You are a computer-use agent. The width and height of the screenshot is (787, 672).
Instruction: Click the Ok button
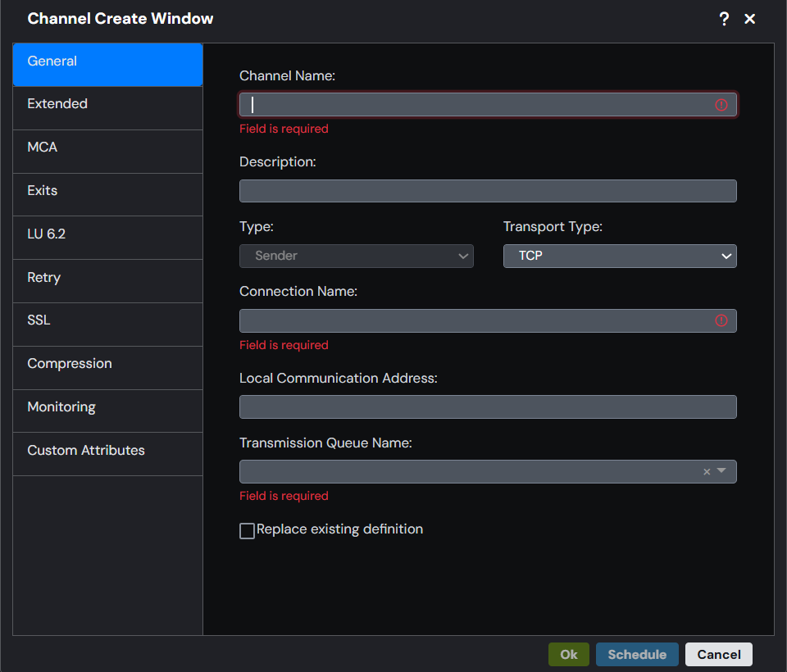(569, 655)
